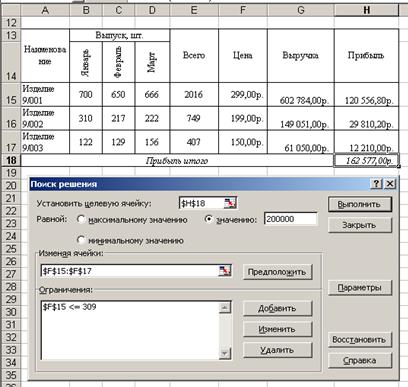The image size is (408, 387).
Task: Select row 15 header
Action: (11, 95)
